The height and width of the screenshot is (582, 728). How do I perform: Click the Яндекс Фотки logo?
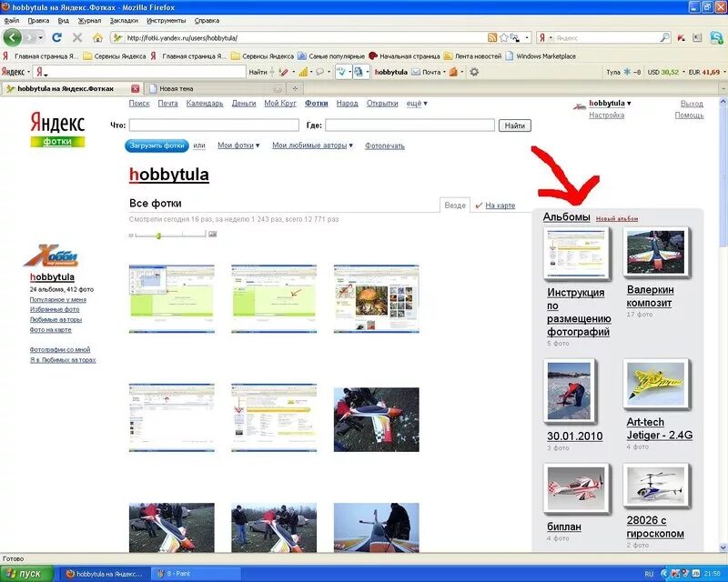click(57, 129)
